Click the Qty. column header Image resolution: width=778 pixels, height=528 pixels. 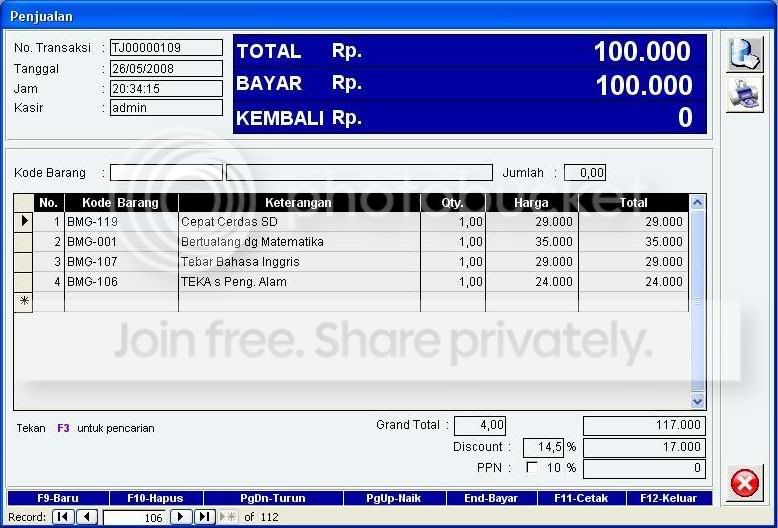453,202
